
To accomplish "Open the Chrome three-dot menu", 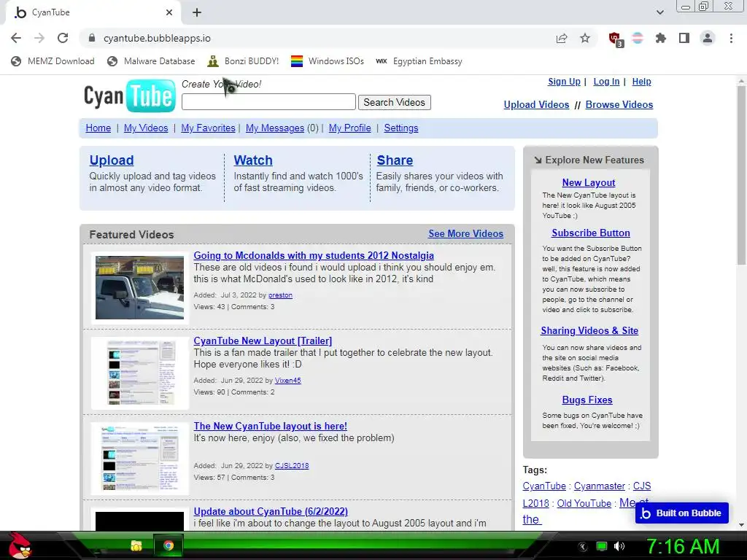I will pyautogui.click(x=731, y=38).
